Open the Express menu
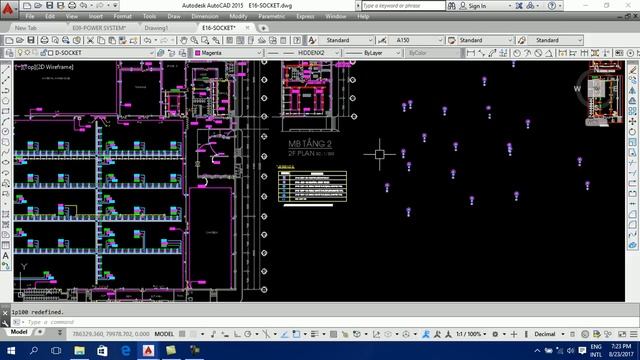640x360 pixels. point(305,17)
